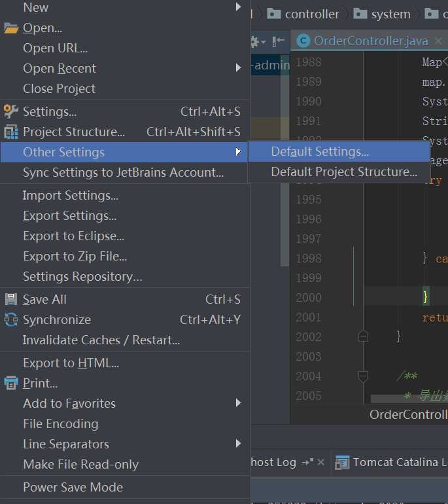
Task: Close the host Log tab
Action: [x=320, y=462]
